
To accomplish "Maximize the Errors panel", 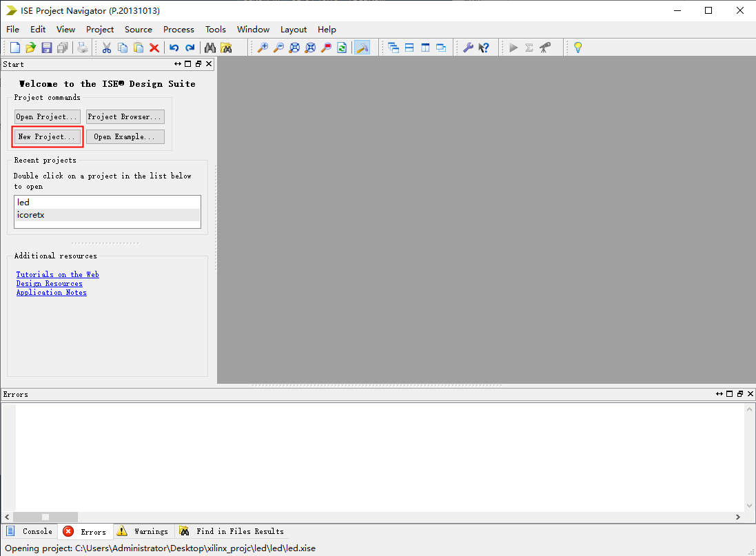I will coord(729,394).
